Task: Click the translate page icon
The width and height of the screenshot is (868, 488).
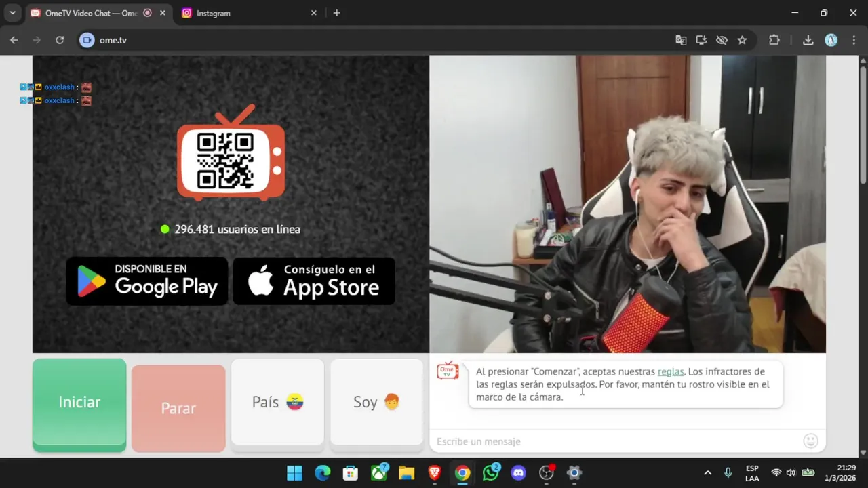Action: click(681, 40)
